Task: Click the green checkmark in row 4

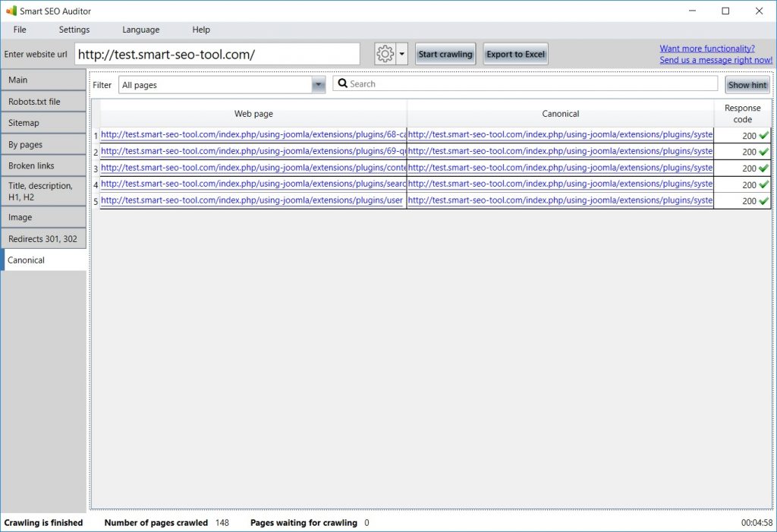Action: coord(763,184)
